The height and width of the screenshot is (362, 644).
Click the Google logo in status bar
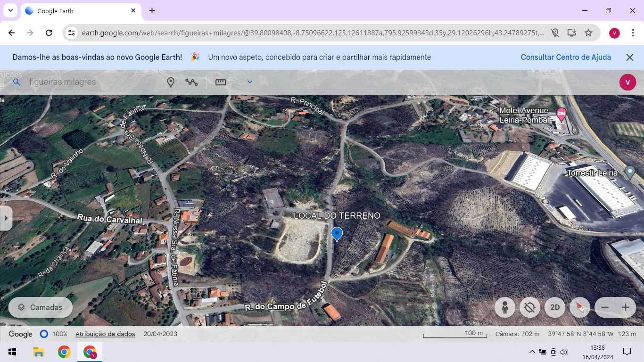20,334
